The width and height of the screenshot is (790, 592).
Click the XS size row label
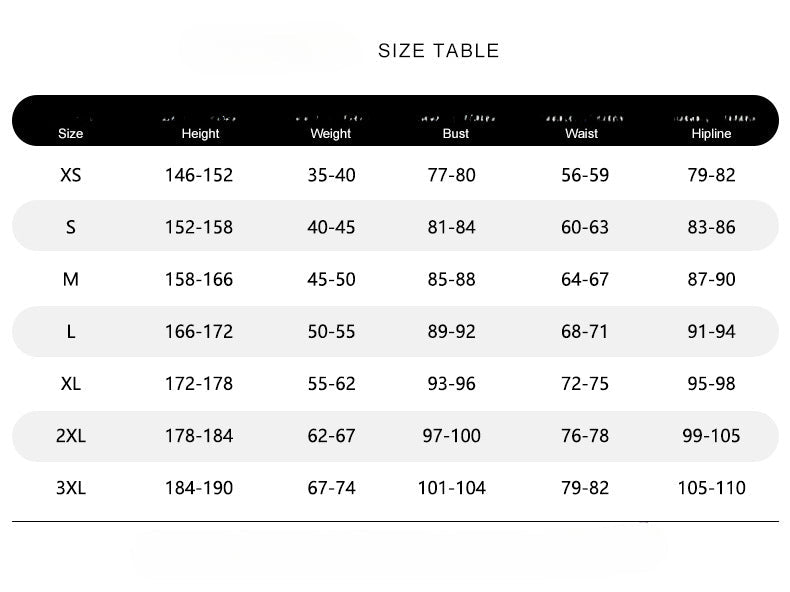click(x=71, y=175)
